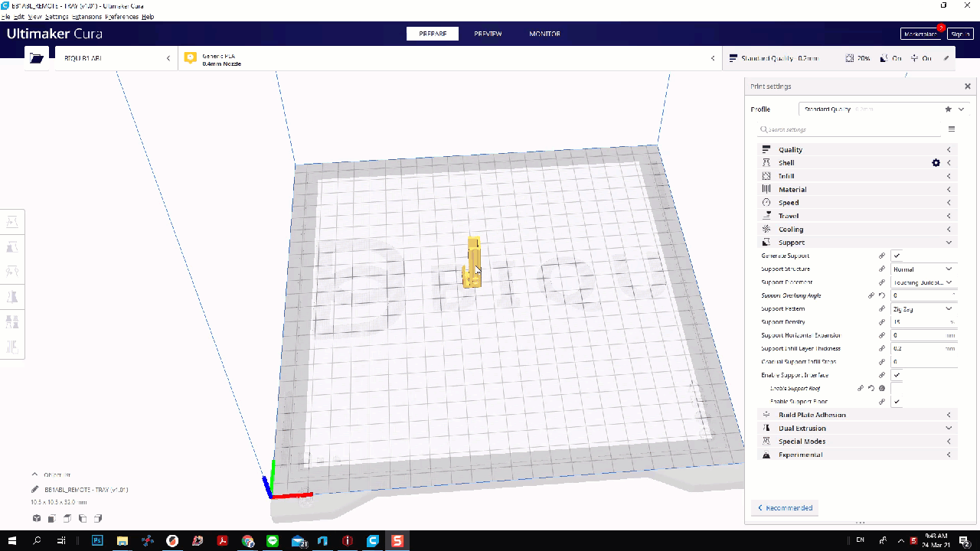980x551 pixels.
Task: Expand the Quality settings category
Action: pos(857,150)
